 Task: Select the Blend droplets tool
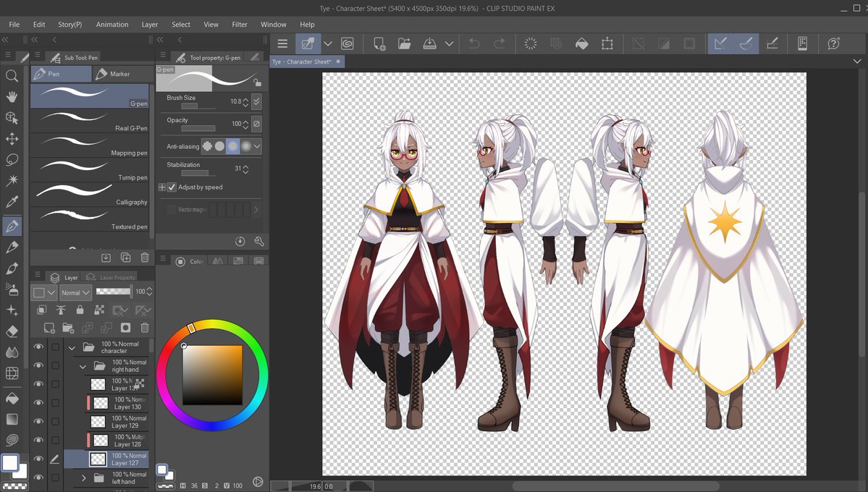tap(12, 352)
